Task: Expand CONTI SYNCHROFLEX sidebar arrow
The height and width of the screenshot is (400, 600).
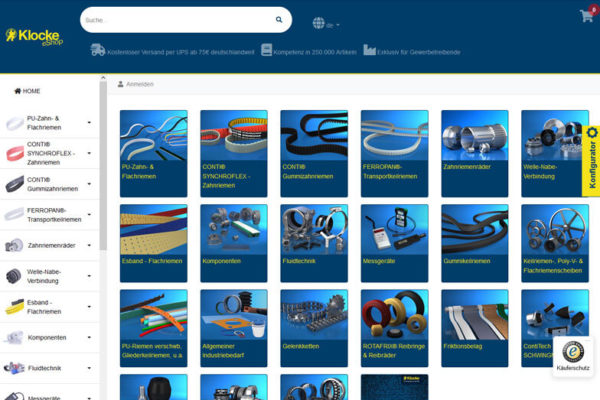Action: [x=89, y=153]
